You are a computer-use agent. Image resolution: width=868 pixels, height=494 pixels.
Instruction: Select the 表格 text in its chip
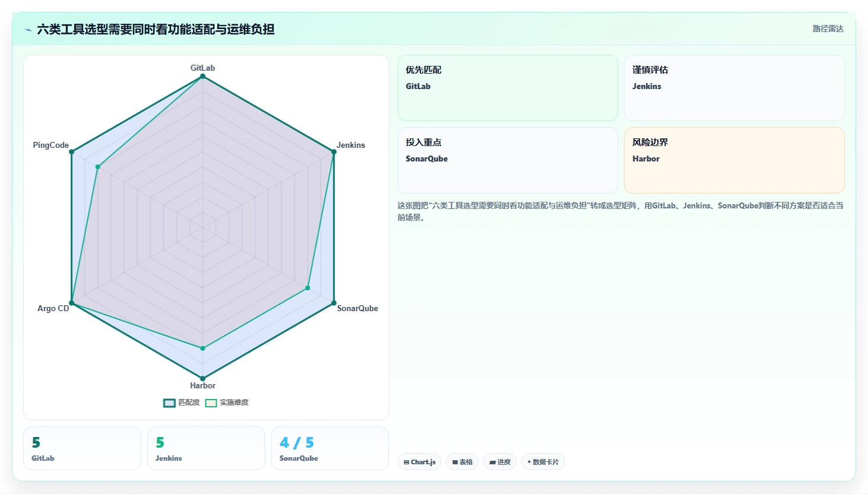pyautogui.click(x=466, y=462)
